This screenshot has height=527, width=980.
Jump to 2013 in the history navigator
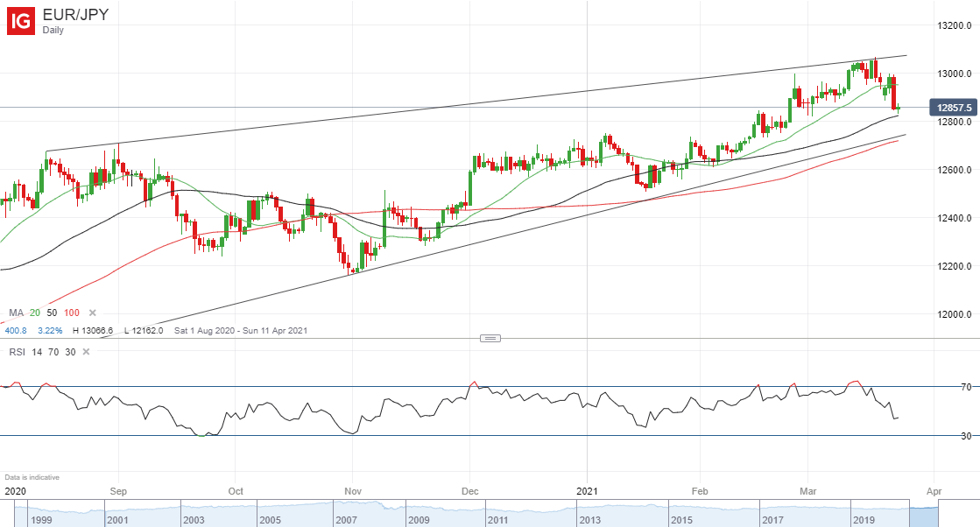point(589,519)
